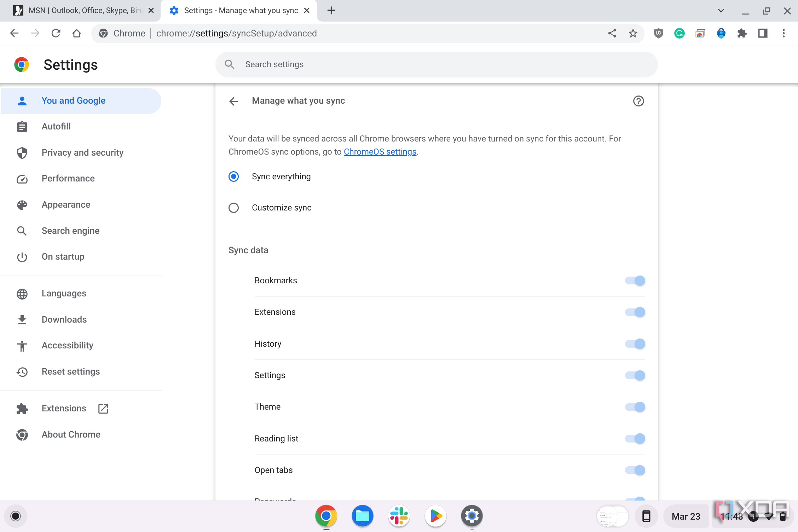The height and width of the screenshot is (532, 798).
Task: Toggle the History sync switch off
Action: (634, 344)
